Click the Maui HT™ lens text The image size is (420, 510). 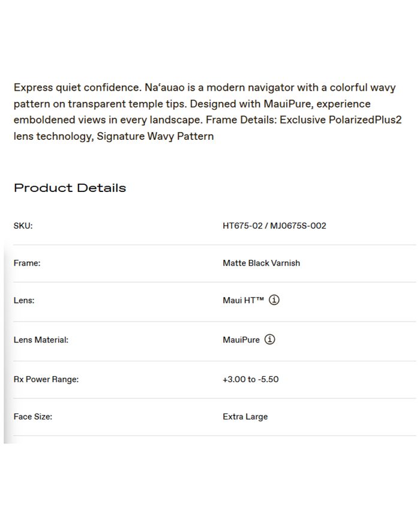tap(243, 301)
